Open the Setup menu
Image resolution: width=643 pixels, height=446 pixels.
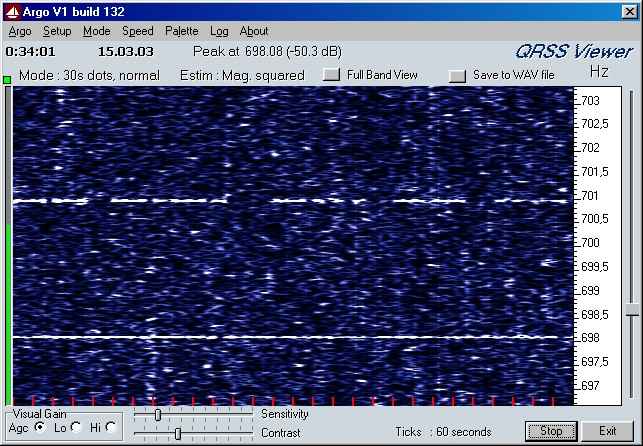[57, 31]
